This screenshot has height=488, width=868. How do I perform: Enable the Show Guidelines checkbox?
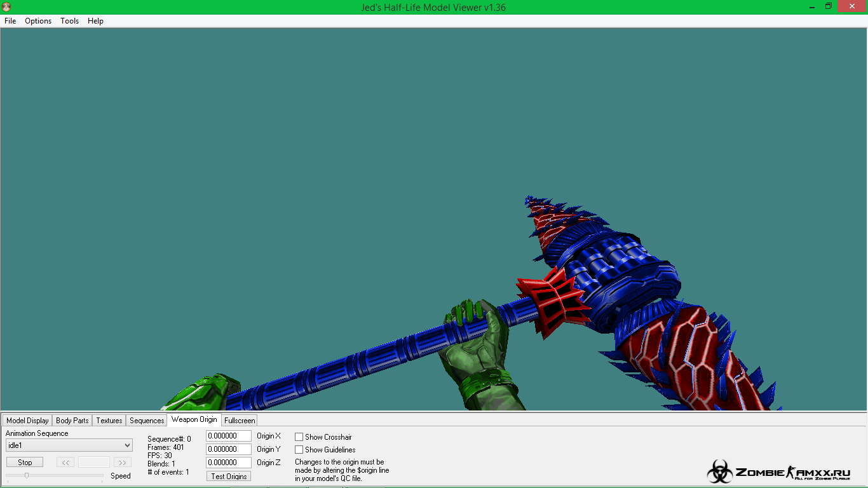(299, 450)
